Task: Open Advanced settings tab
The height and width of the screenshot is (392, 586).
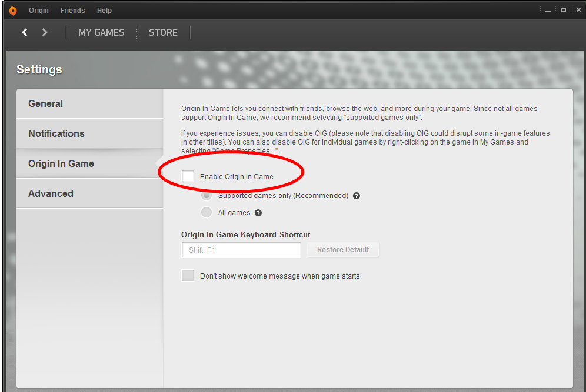Action: (x=89, y=193)
